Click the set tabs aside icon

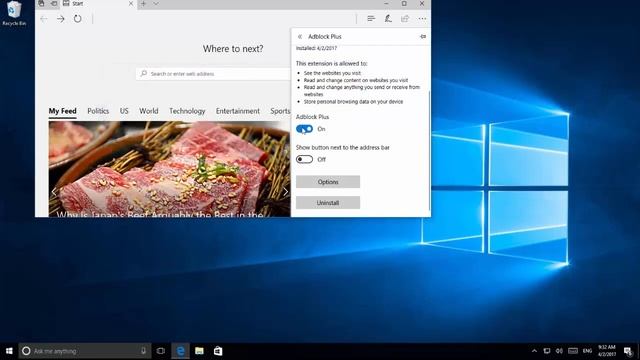coord(54,4)
